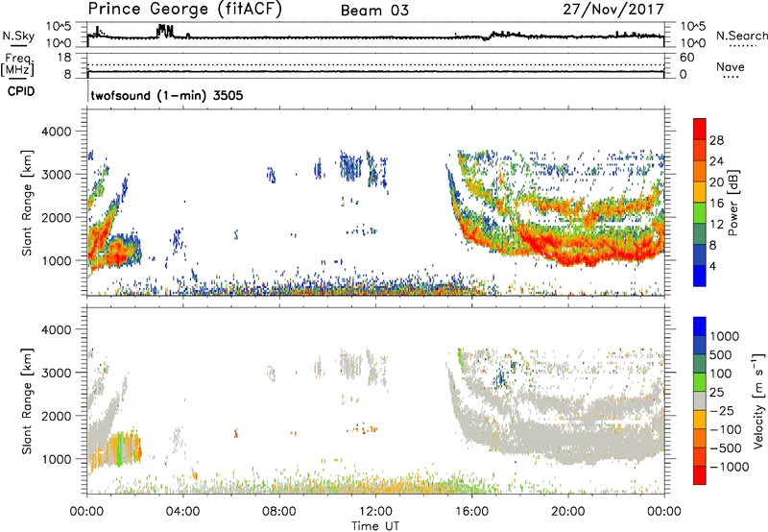Click the 'Nave' legend label
This screenshot has height=532, width=768.
click(x=731, y=67)
